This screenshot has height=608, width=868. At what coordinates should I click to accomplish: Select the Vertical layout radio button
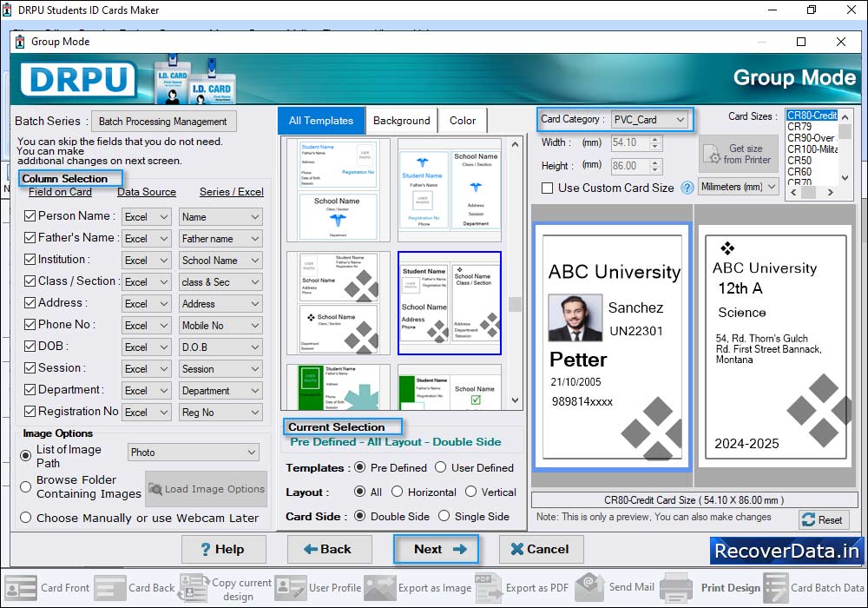click(470, 492)
